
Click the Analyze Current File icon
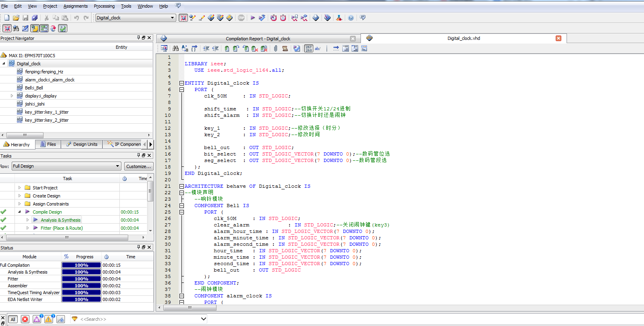(x=297, y=48)
